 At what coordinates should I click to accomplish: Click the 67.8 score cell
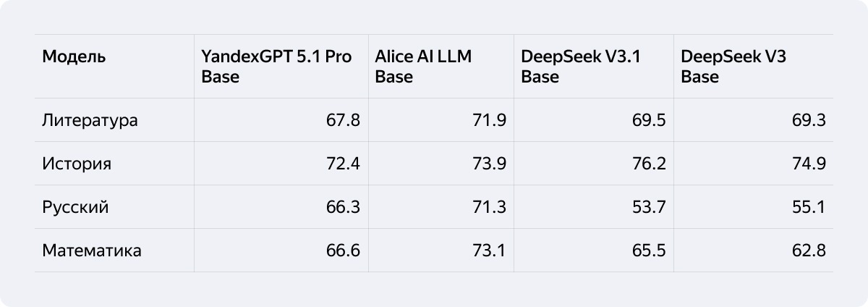(343, 120)
